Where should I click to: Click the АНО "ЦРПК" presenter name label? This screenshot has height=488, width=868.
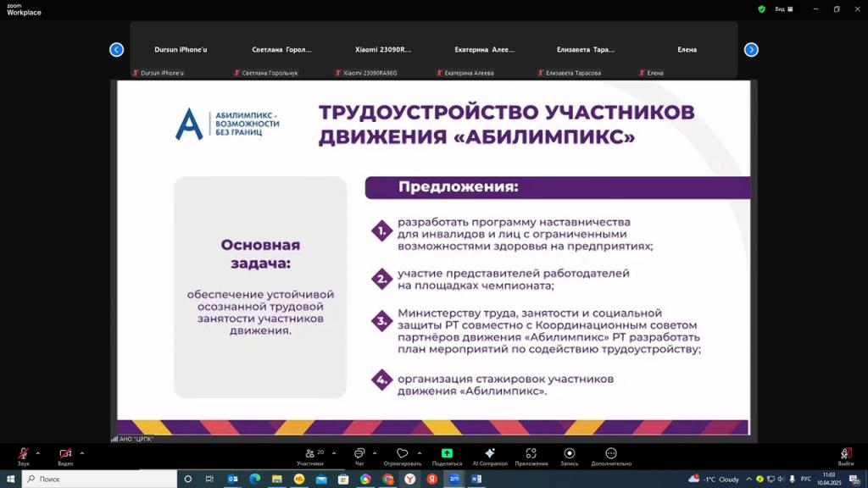(136, 439)
